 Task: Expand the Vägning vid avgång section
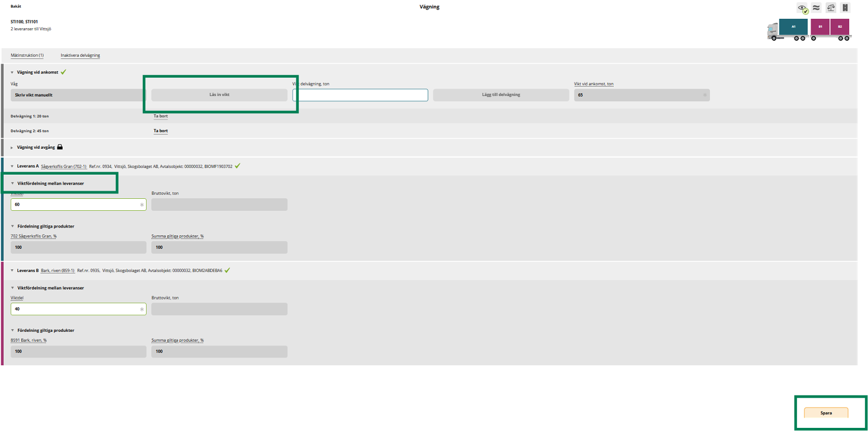click(x=12, y=148)
